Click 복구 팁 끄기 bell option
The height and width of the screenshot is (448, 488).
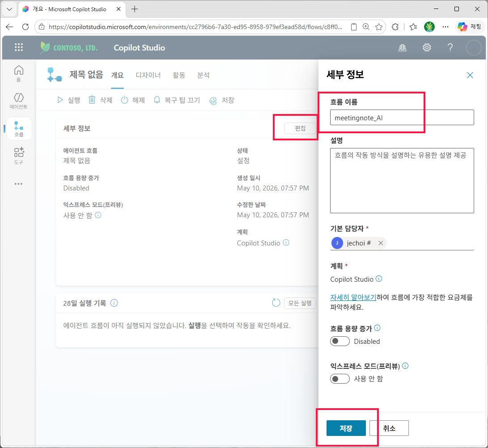177,100
